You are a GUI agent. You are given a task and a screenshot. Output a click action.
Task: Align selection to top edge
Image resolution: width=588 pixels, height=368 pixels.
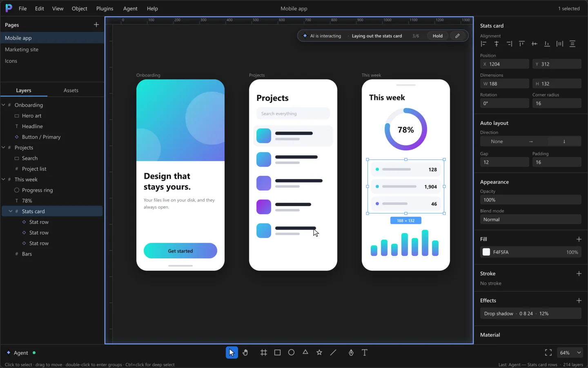click(522, 44)
